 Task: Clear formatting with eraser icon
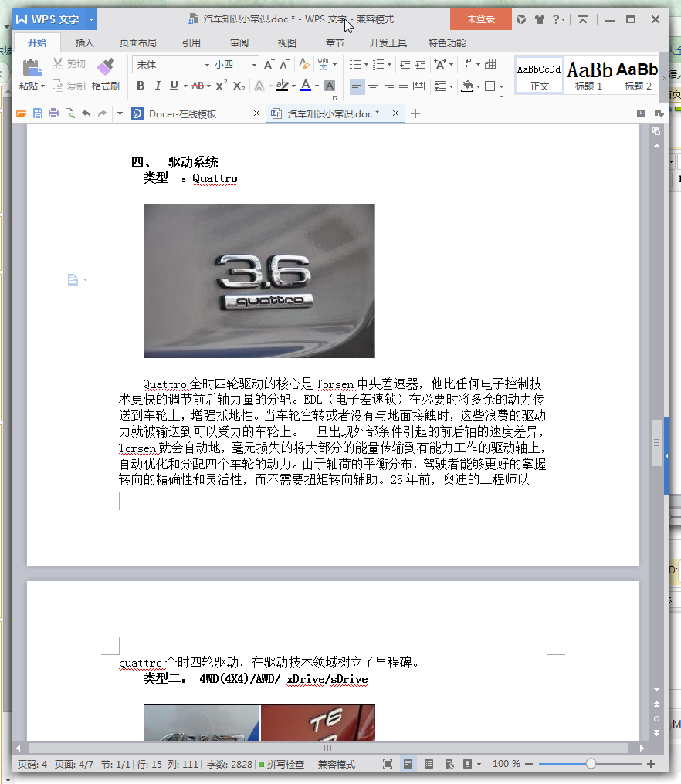click(303, 64)
